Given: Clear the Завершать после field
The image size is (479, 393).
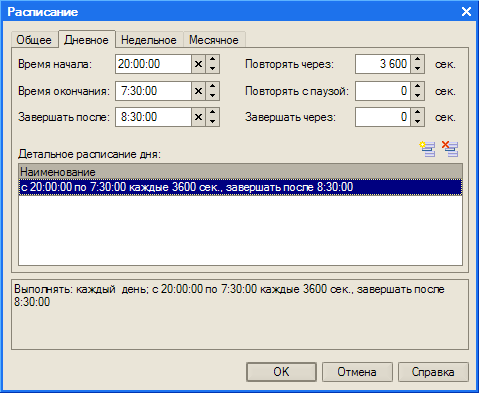Looking at the screenshot, I should (198, 117).
